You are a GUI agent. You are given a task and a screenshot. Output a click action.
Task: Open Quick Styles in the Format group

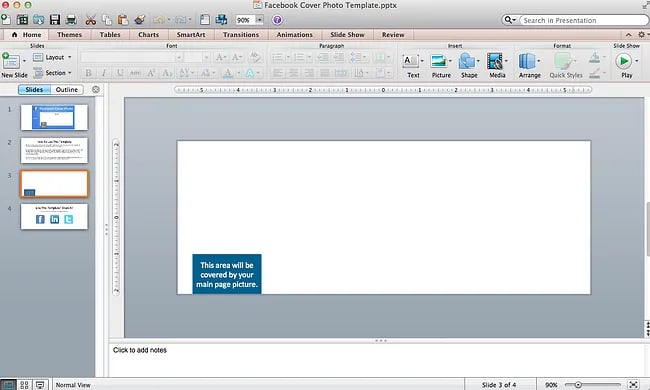[565, 65]
